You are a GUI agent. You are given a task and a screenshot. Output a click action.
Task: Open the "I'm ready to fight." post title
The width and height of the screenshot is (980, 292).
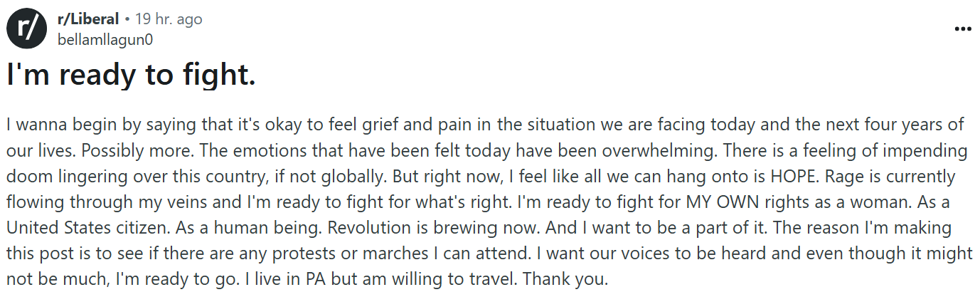[x=131, y=75]
